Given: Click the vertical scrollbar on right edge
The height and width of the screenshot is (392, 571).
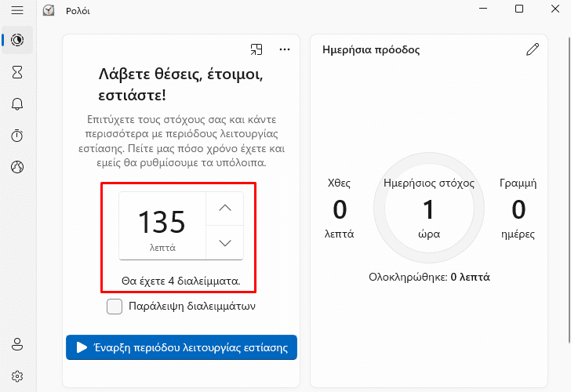Looking at the screenshot, I should tap(569, 189).
